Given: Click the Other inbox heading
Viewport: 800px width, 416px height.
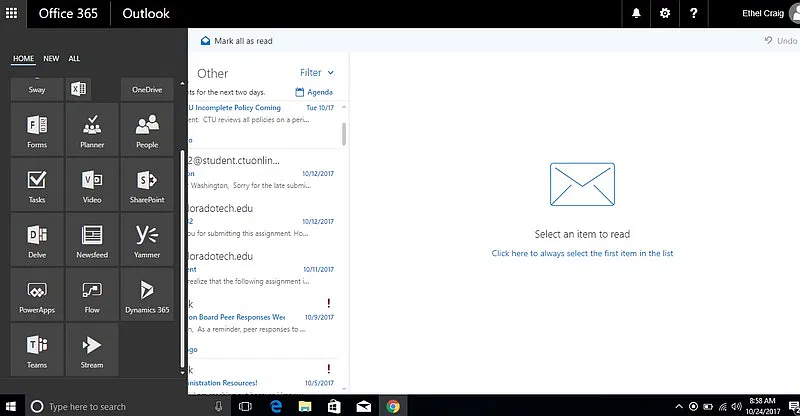Looking at the screenshot, I should [213, 74].
